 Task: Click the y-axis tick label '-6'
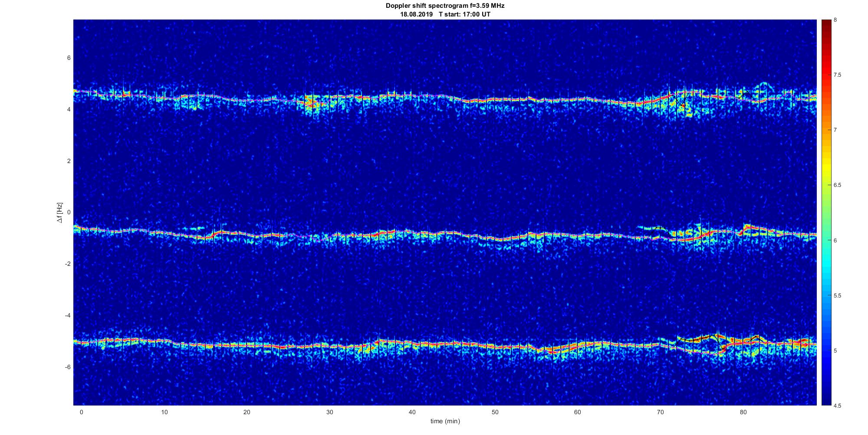[x=68, y=367]
